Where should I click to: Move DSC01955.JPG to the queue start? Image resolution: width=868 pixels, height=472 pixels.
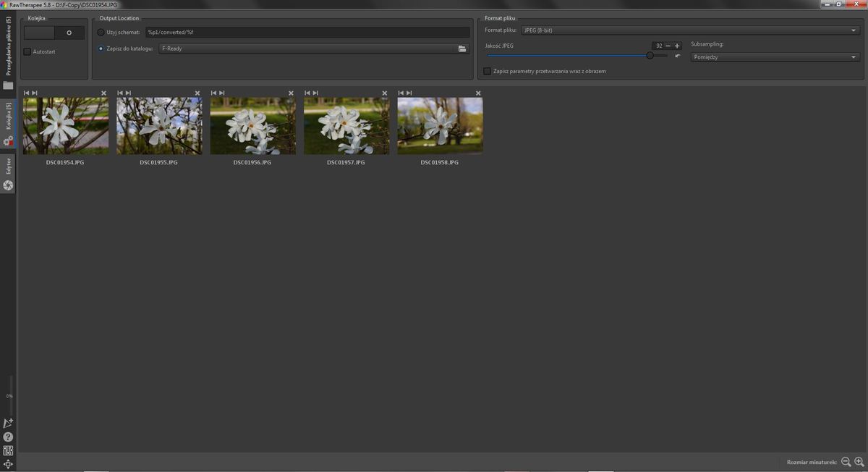click(120, 93)
